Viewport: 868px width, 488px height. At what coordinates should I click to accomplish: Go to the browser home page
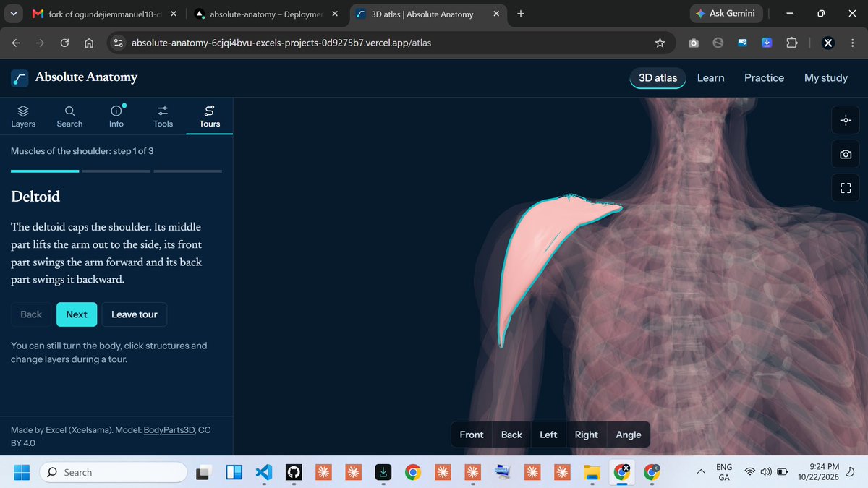click(89, 43)
